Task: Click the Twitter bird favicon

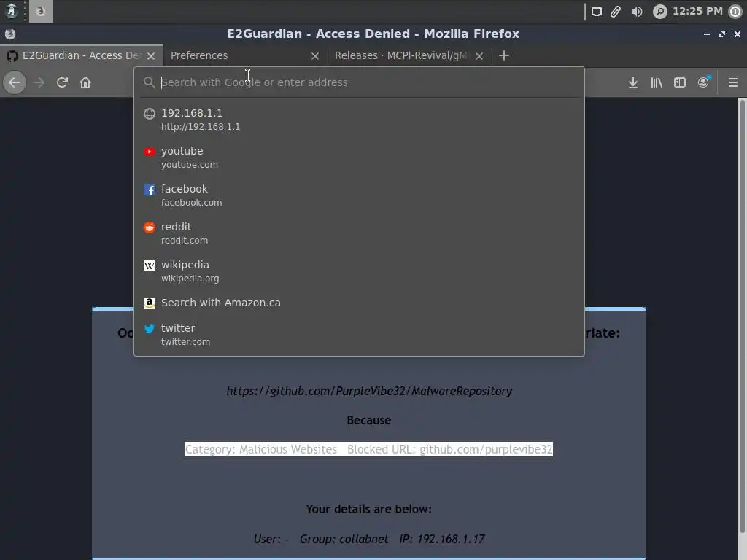Action: point(150,329)
